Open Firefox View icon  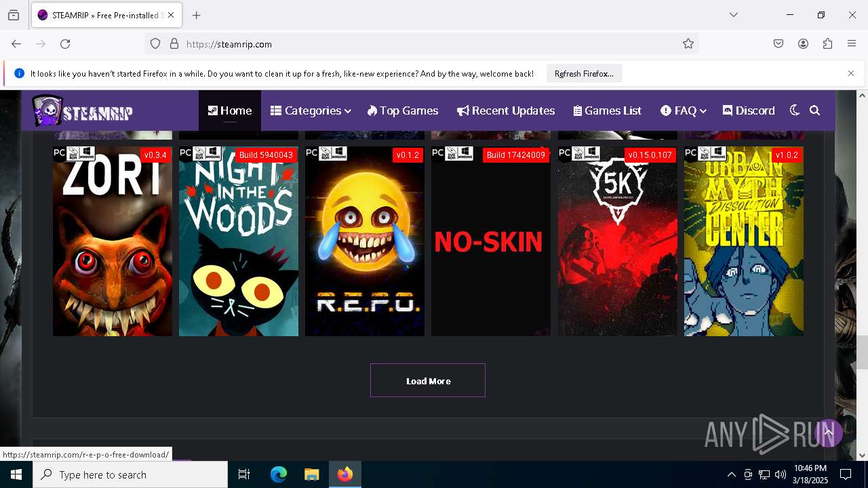tap(14, 15)
